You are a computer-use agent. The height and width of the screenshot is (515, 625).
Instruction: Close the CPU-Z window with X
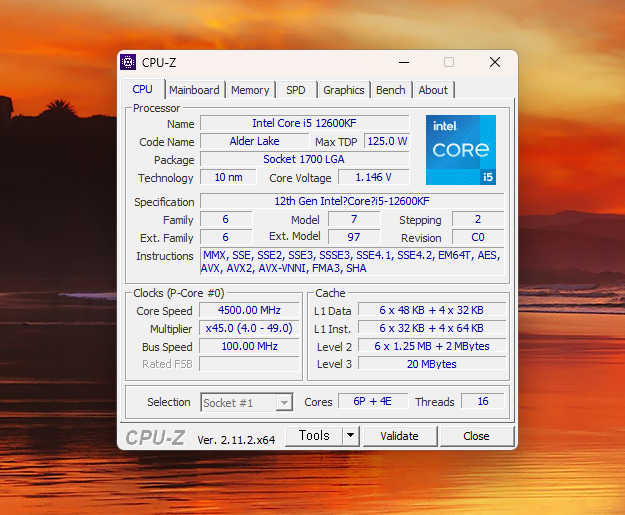[495, 62]
